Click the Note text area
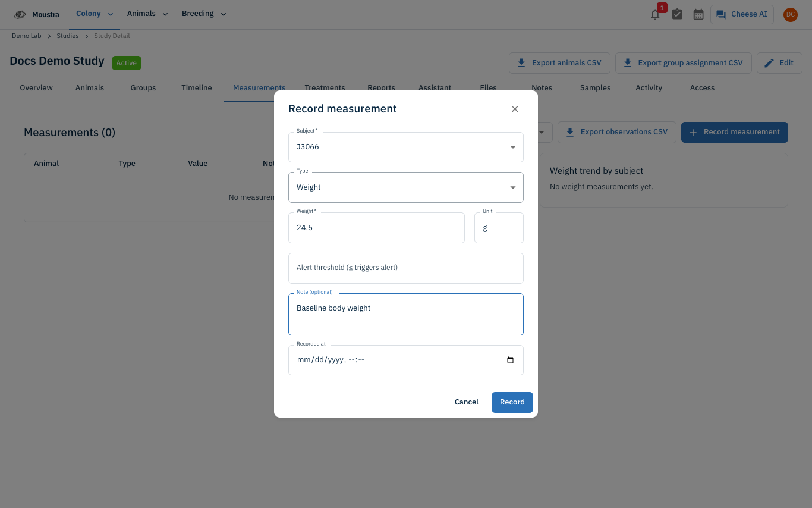 coord(406,314)
